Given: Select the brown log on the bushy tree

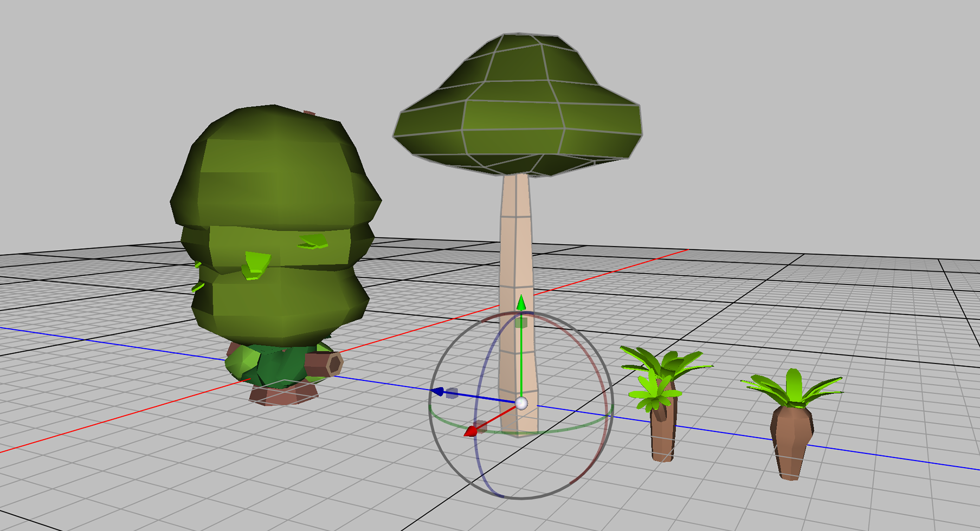Looking at the screenshot, I should (324, 365).
